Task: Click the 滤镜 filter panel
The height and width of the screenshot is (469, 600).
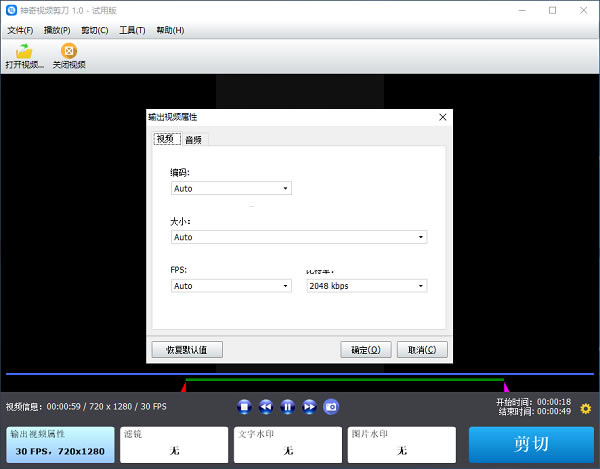Action: pyautogui.click(x=174, y=445)
